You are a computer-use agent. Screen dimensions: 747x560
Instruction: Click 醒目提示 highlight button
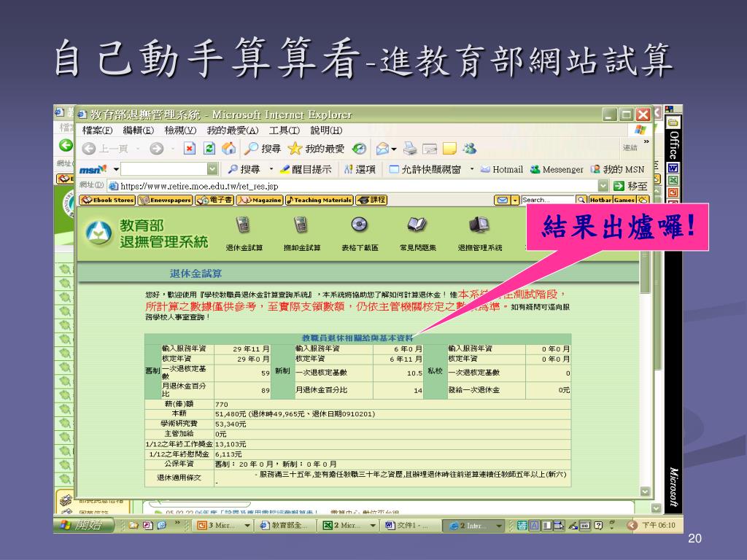(306, 169)
